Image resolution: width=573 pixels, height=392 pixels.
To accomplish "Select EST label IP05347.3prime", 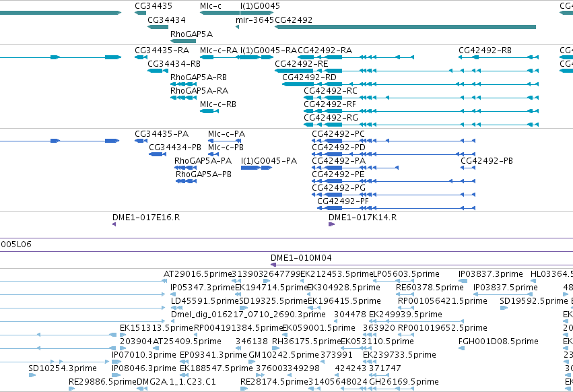I will pyautogui.click(x=203, y=288).
